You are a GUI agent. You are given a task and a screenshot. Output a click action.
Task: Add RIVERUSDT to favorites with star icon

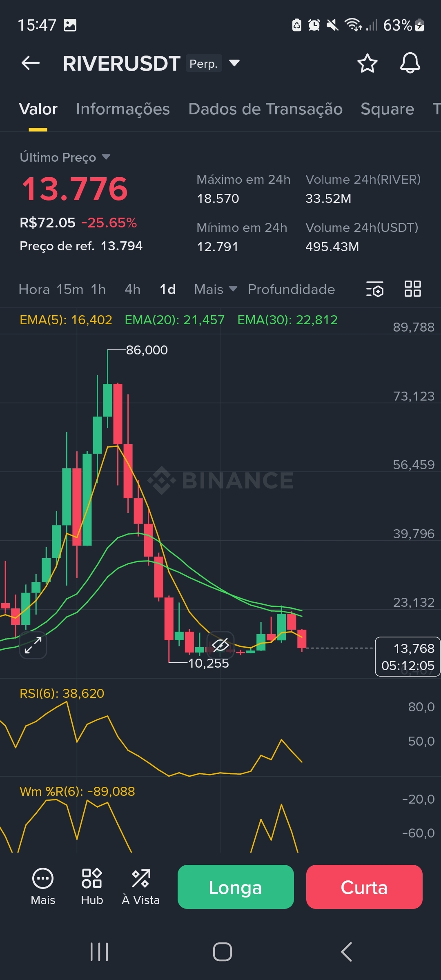tap(367, 63)
